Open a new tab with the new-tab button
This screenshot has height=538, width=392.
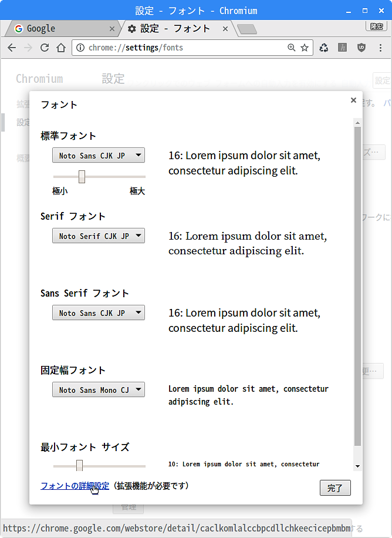(247, 29)
